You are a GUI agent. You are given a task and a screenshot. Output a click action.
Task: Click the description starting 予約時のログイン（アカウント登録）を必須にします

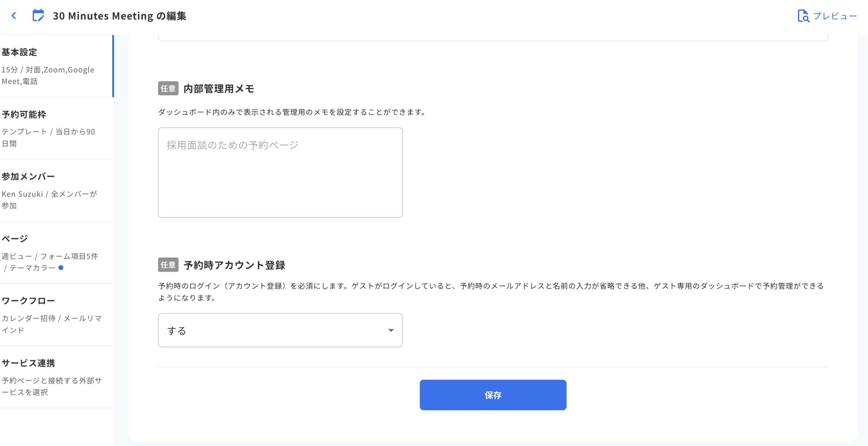point(491,292)
